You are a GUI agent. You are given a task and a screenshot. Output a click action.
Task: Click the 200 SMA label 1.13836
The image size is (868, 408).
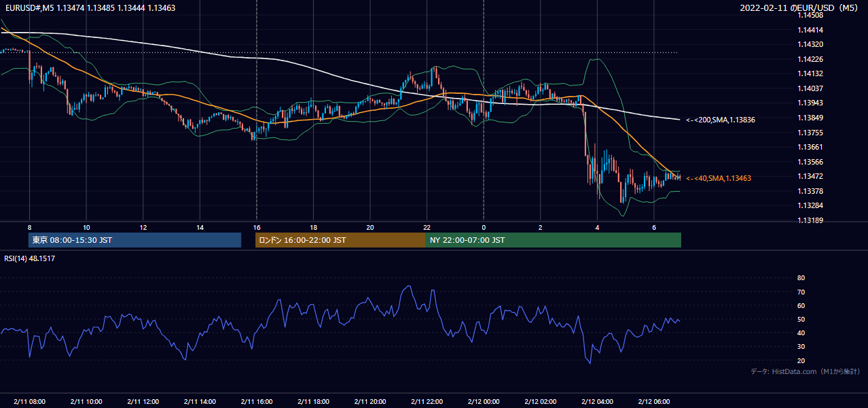click(721, 120)
